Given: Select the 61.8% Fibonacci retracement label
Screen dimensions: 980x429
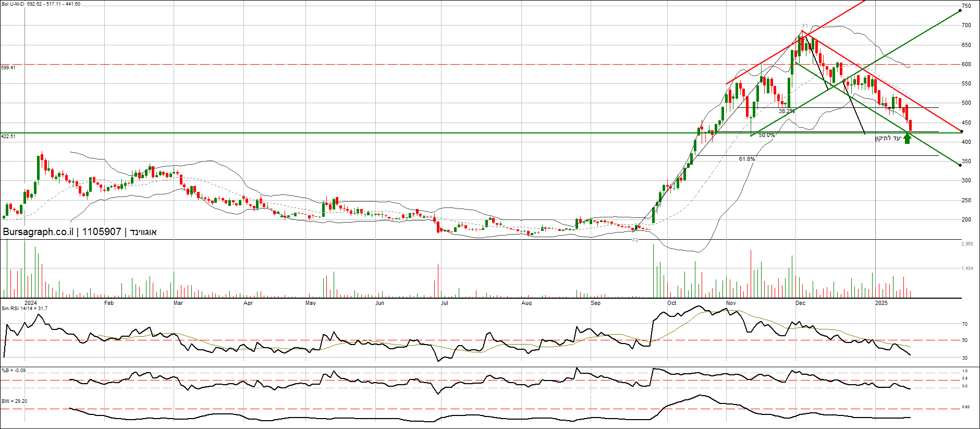Looking at the screenshot, I should (x=746, y=159).
